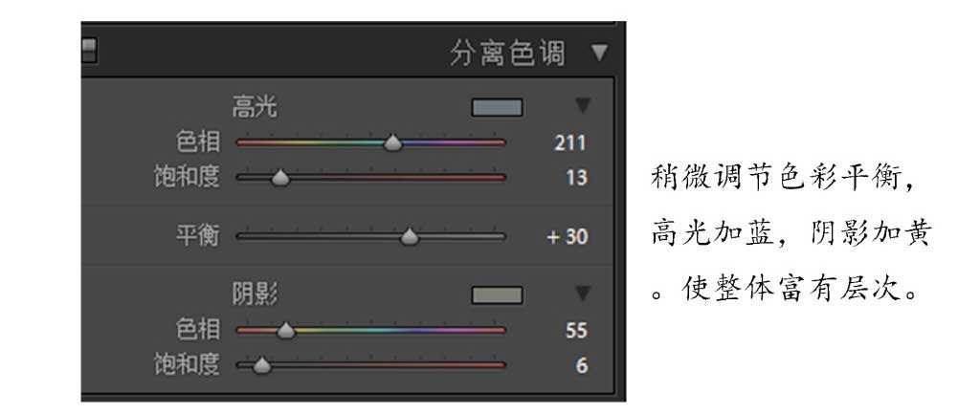Open the 阴影 color swatch picker
The width and height of the screenshot is (980, 414).
[497, 295]
